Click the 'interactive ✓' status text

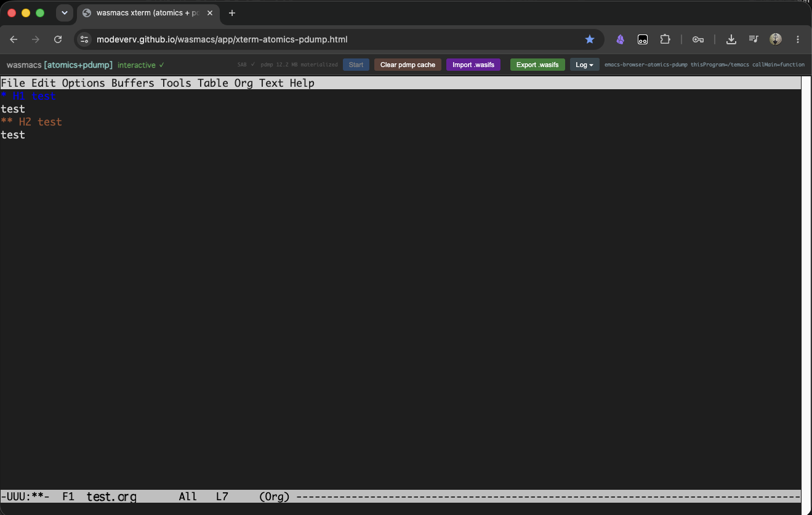point(141,65)
